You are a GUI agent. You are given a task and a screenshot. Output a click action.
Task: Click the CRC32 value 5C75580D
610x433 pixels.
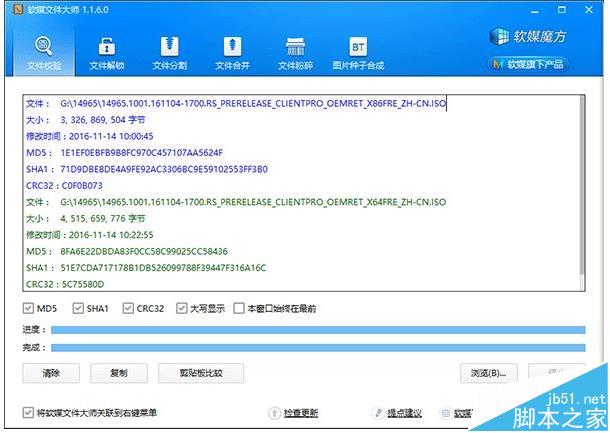click(x=83, y=284)
